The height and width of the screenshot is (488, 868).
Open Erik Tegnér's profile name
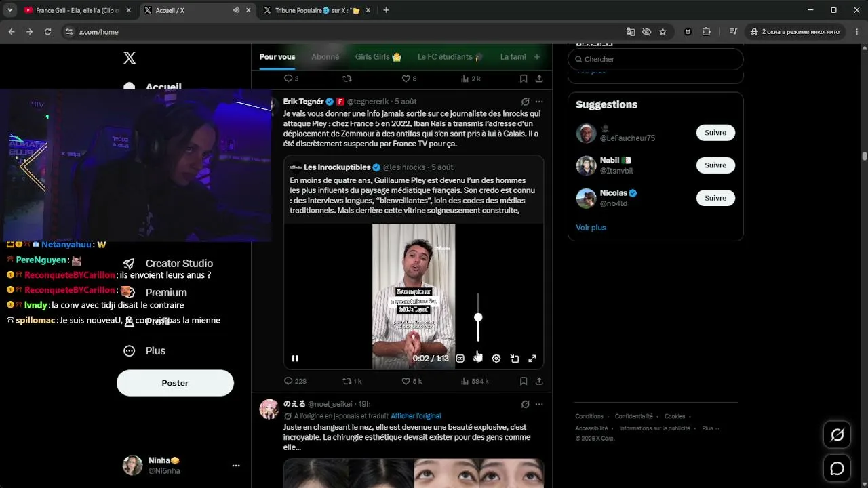point(303,102)
